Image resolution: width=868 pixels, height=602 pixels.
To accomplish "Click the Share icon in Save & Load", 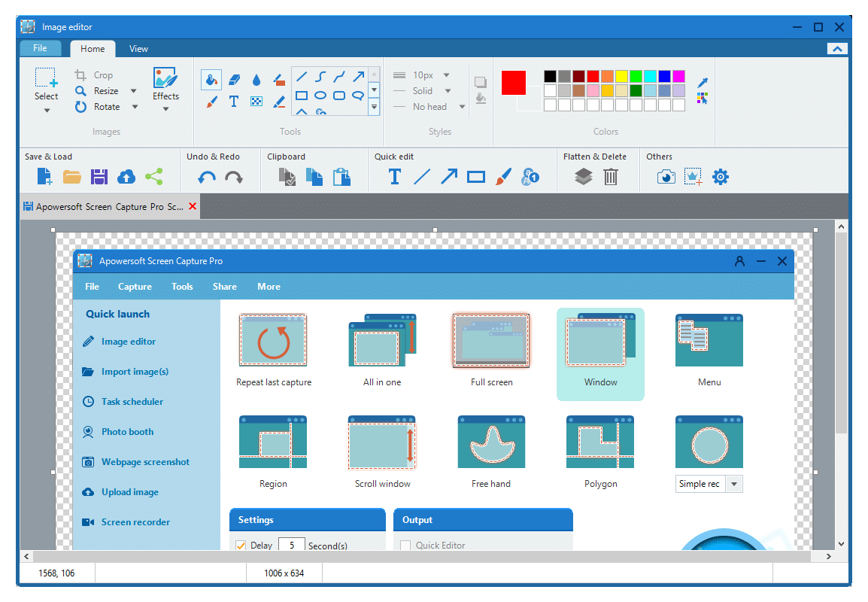I will (x=154, y=176).
